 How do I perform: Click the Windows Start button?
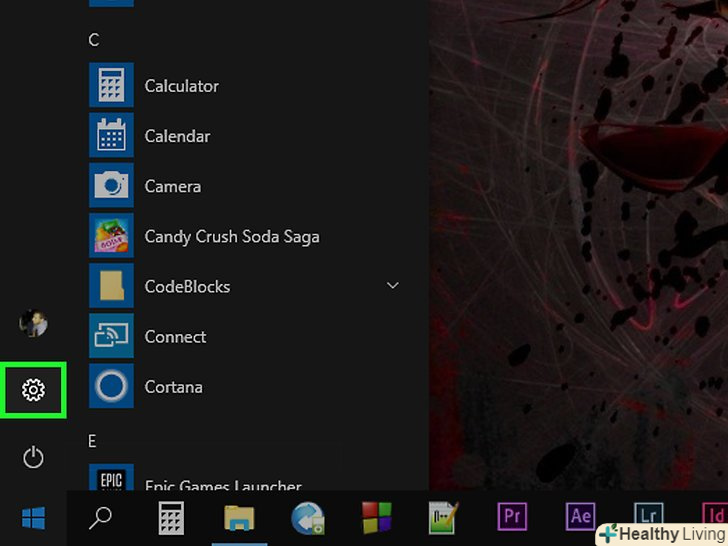pyautogui.click(x=33, y=518)
